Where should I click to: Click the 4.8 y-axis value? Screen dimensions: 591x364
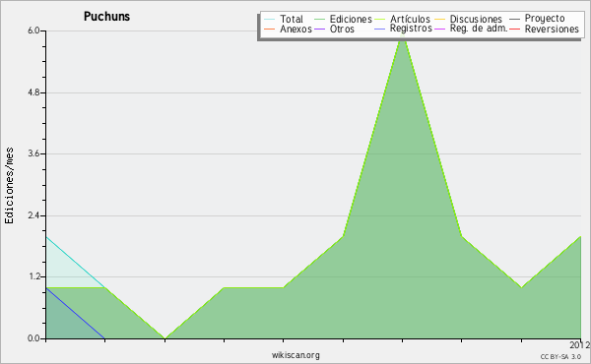pyautogui.click(x=33, y=92)
